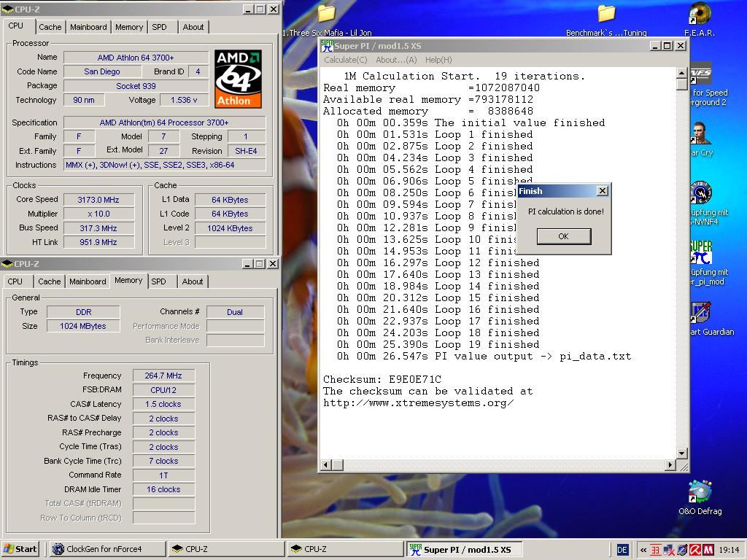The width and height of the screenshot is (747, 560).
Task: Switch to Cache tab in top CPU-Z window
Action: click(50, 27)
